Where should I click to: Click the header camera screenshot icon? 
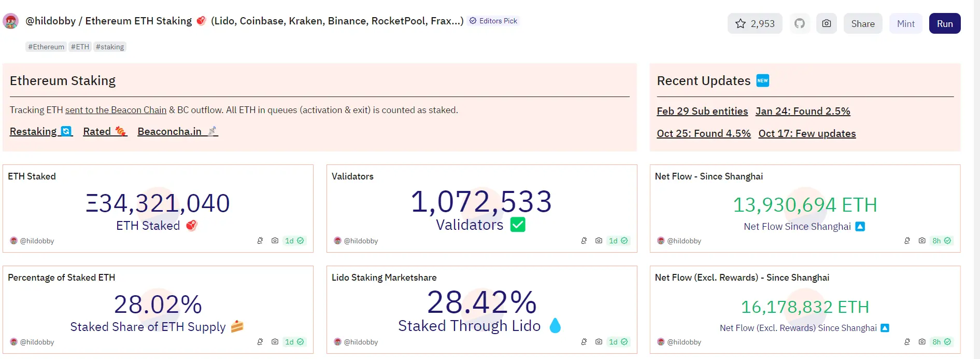(x=827, y=24)
